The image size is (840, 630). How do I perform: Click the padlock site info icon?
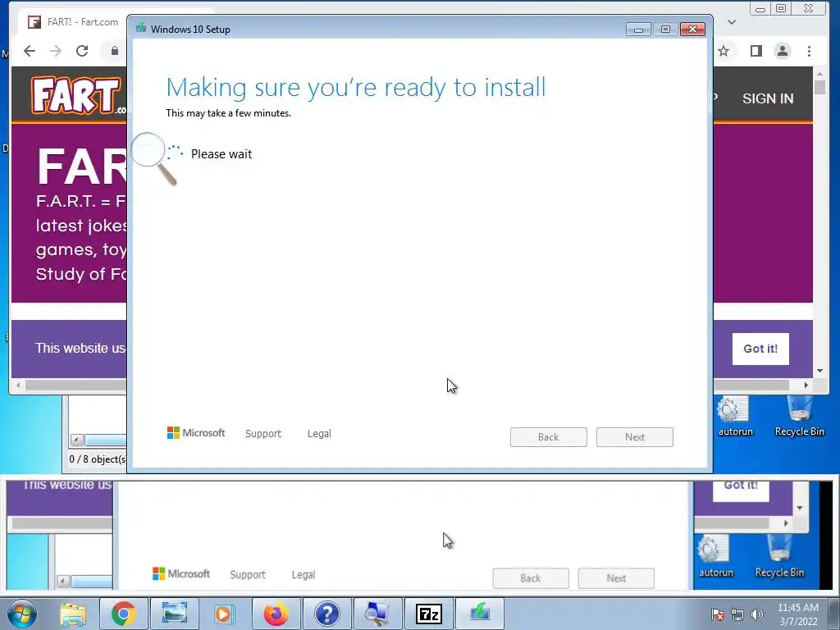(115, 51)
